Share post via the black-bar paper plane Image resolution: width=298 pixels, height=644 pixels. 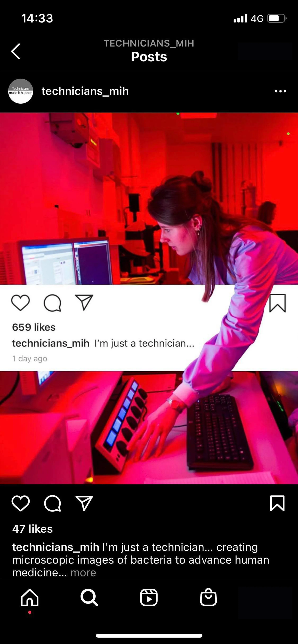tap(84, 503)
